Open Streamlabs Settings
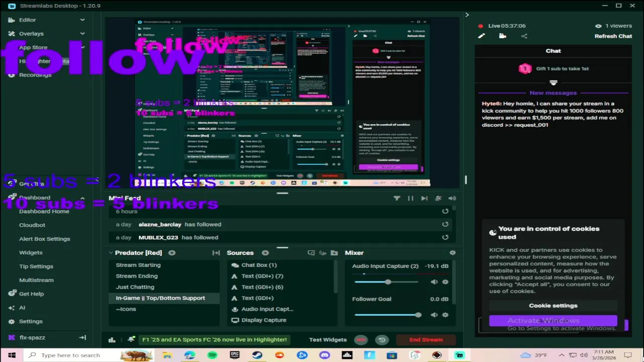The width and height of the screenshot is (644, 362). pyautogui.click(x=31, y=321)
